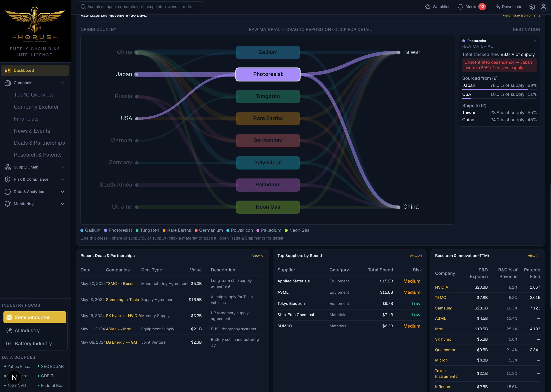
Task: Select the Palladium material node
Action: (268, 185)
